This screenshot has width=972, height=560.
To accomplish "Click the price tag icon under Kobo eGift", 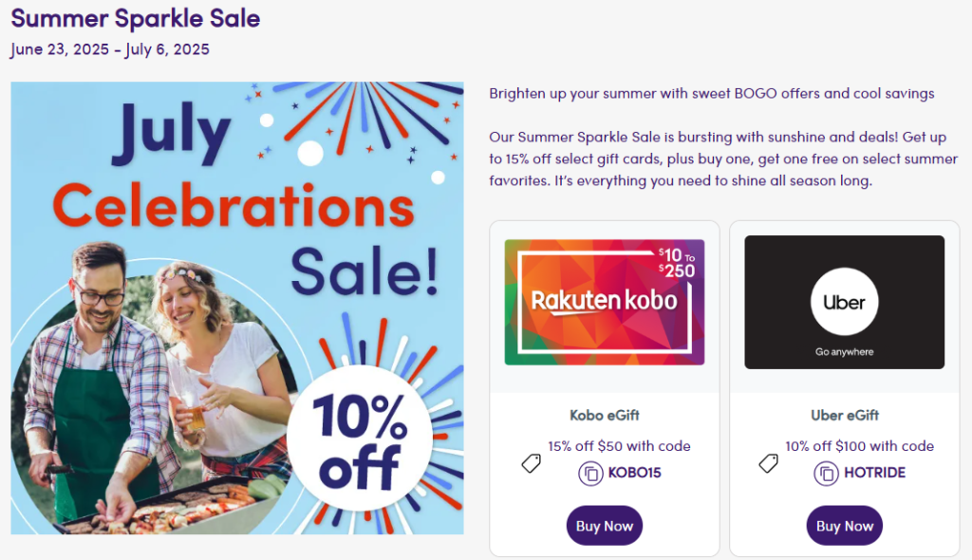I will 532,463.
